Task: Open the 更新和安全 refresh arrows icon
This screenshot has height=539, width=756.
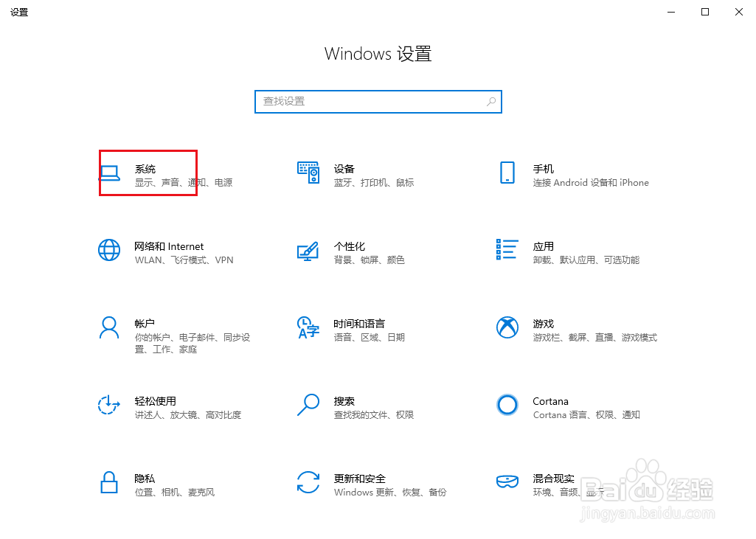Action: coord(308,482)
